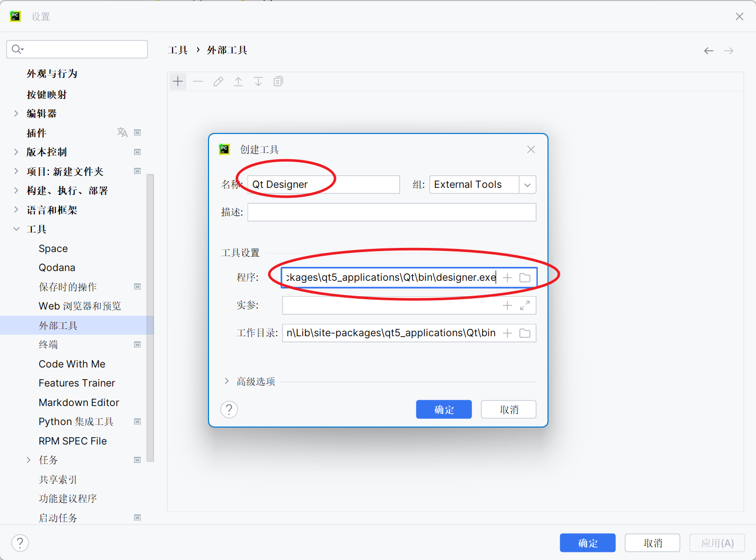Screen dimensions: 756x560
Task: Expand the version control tree node
Action: 16,152
